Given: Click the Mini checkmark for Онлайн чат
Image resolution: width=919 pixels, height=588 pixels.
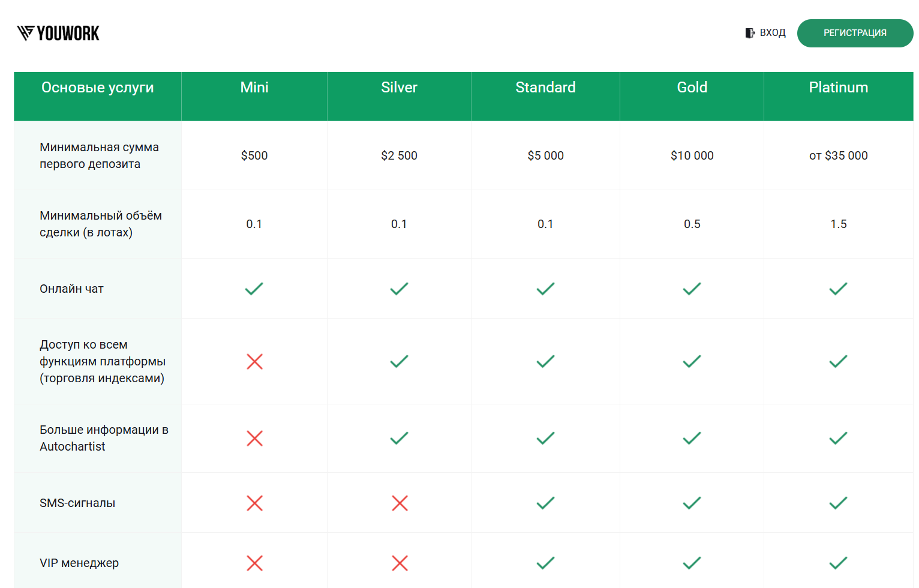Looking at the screenshot, I should (x=254, y=289).
